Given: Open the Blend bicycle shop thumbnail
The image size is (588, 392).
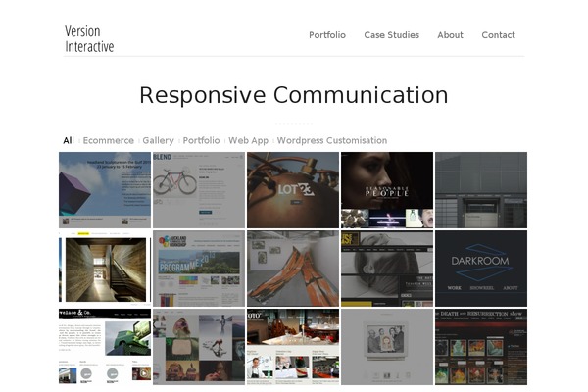Looking at the screenshot, I should pyautogui.click(x=199, y=190).
